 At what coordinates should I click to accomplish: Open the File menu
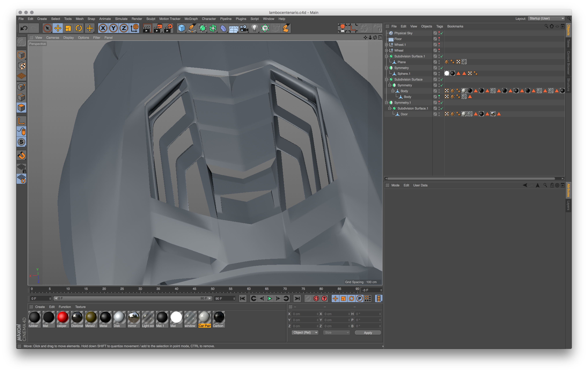click(x=21, y=19)
